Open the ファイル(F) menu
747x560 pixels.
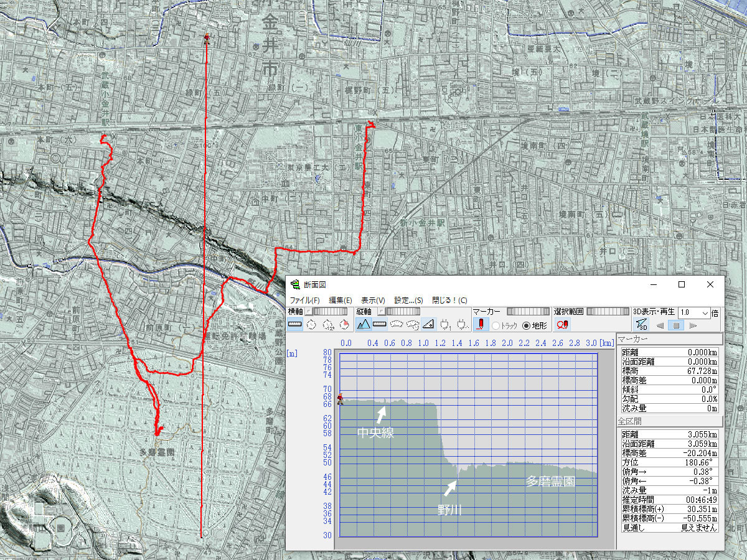[x=303, y=300]
